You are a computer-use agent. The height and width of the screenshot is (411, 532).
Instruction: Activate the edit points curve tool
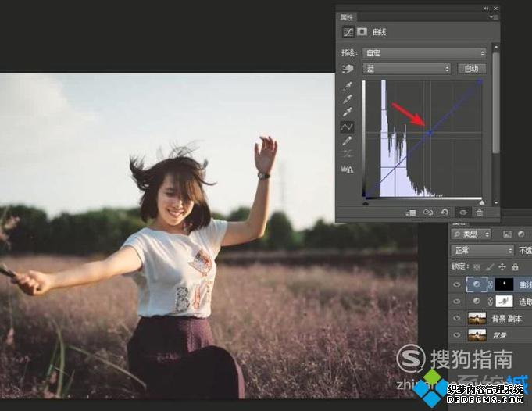(346, 127)
